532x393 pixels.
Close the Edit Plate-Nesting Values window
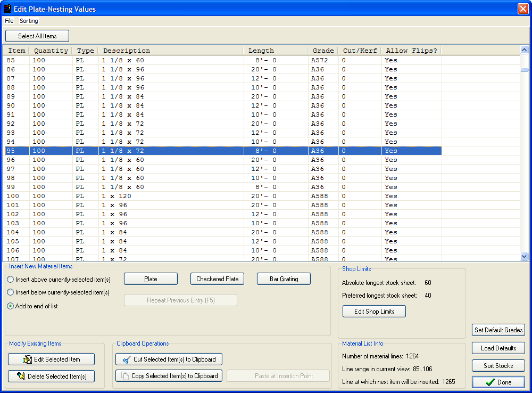[x=523, y=9]
